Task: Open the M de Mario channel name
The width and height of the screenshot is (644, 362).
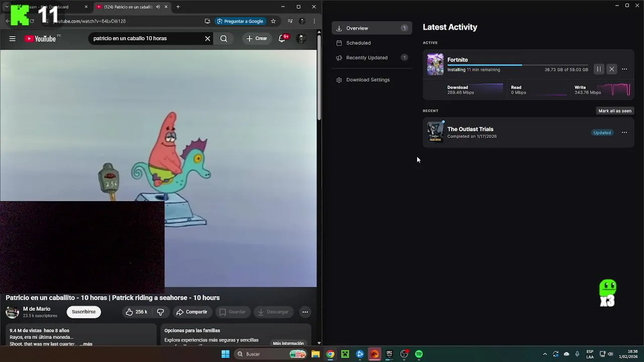Action: click(x=37, y=309)
